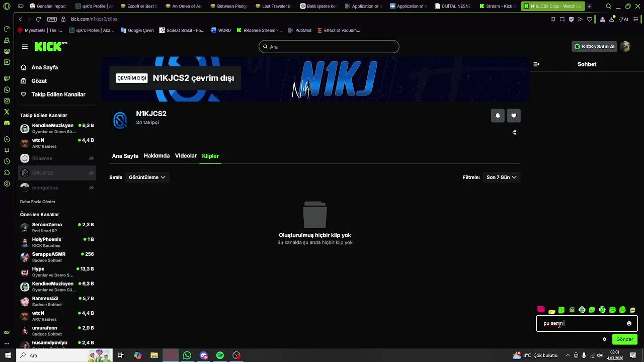Image resolution: width=644 pixels, height=362 pixels.
Task: Collapse the Sohbet chat panel icon
Action: click(536, 64)
